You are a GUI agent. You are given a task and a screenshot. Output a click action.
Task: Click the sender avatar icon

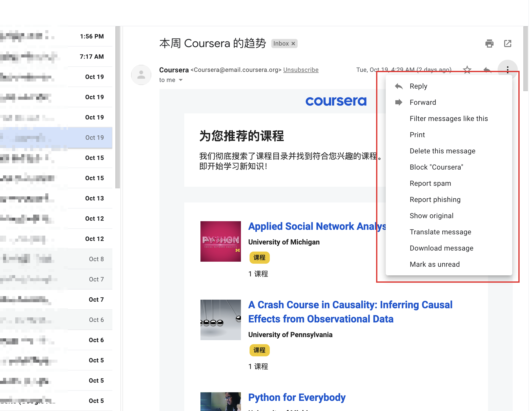[141, 75]
